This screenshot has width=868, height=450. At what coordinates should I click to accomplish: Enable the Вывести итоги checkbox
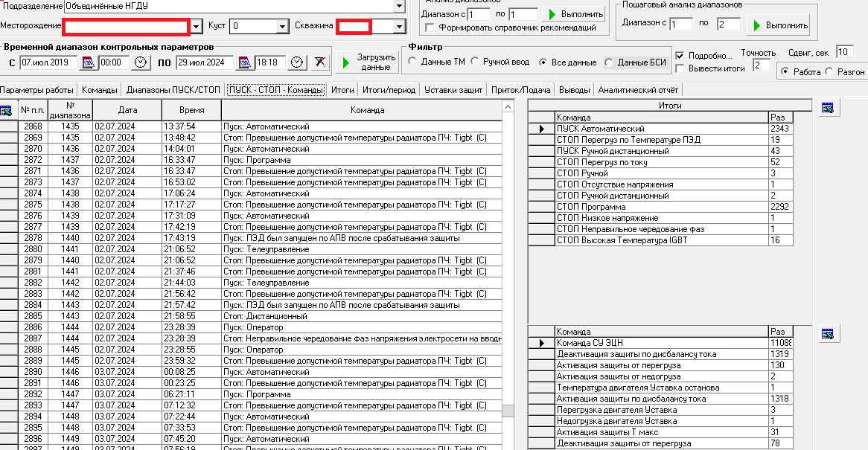pos(680,68)
